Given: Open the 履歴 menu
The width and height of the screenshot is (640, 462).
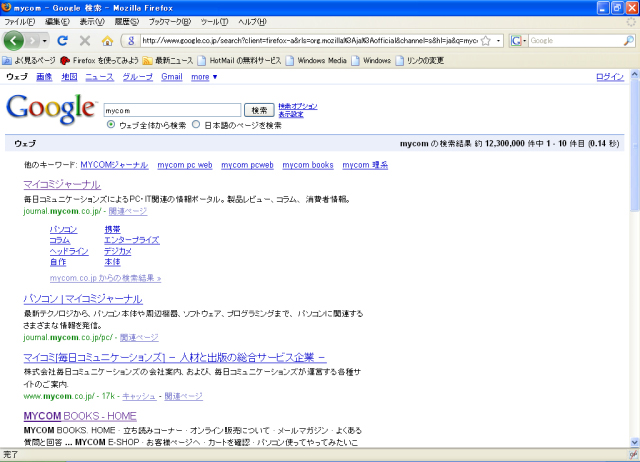Looking at the screenshot, I should 127,22.
